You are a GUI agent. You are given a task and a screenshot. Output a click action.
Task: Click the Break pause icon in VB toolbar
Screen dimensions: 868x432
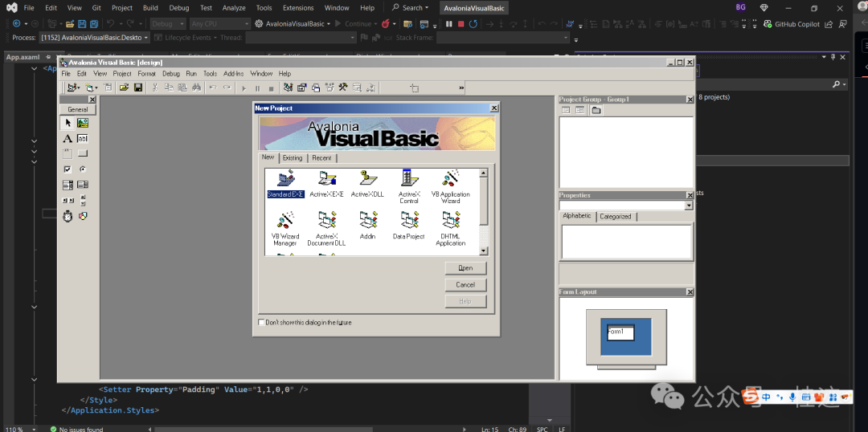click(257, 88)
